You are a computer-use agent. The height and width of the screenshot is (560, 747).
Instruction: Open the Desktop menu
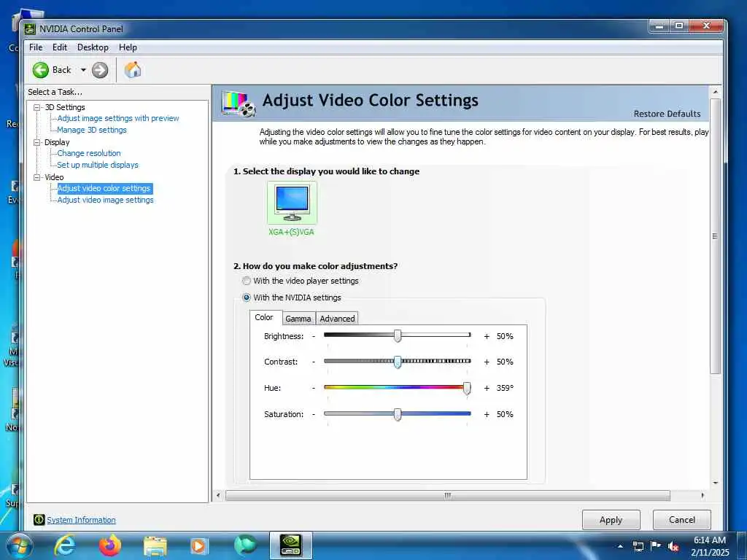click(x=93, y=47)
